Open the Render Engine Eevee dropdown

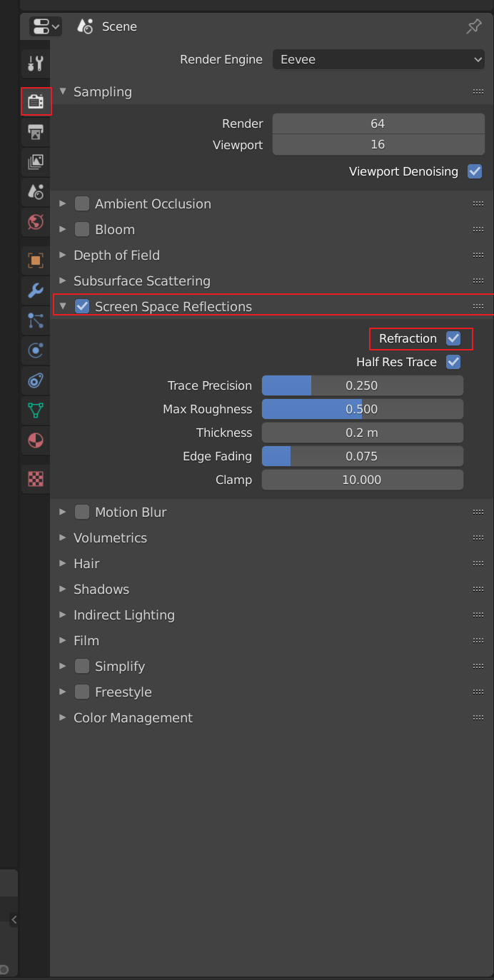coord(379,60)
